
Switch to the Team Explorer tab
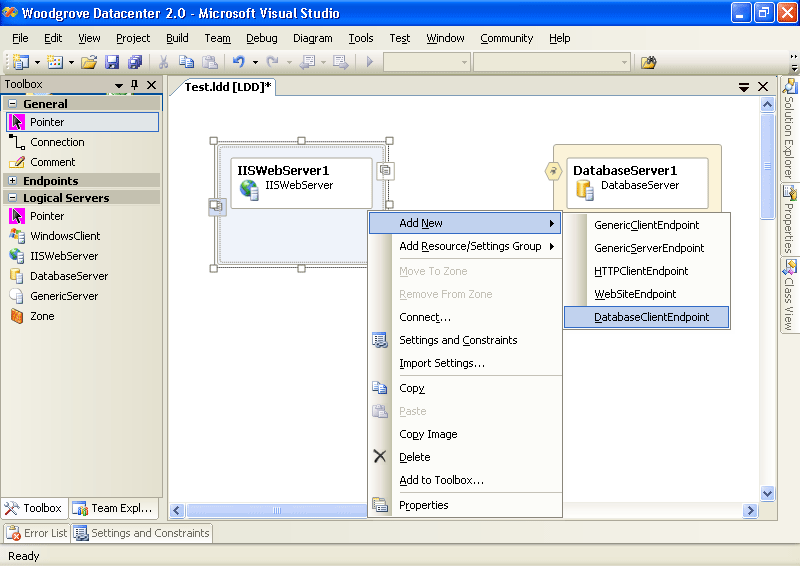pyautogui.click(x=112, y=508)
